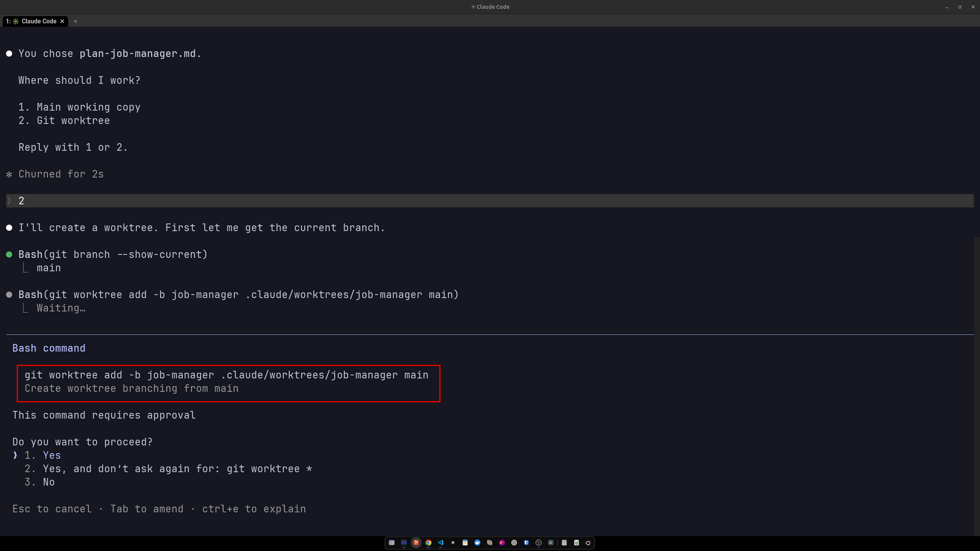Click the 'Esc to cancel' hint

point(52,509)
